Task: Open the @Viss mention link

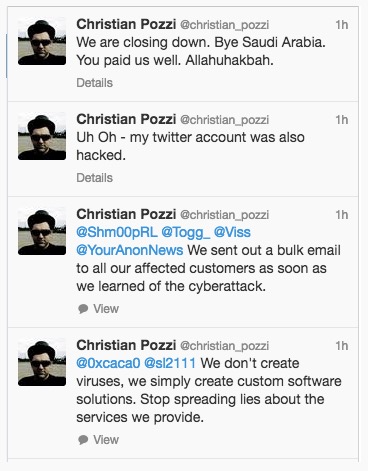Action: [232, 232]
